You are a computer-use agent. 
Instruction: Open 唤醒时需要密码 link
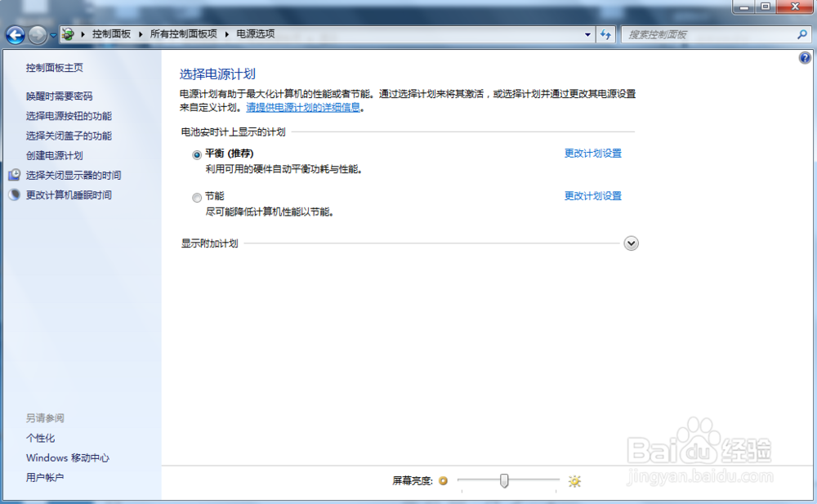[60, 96]
